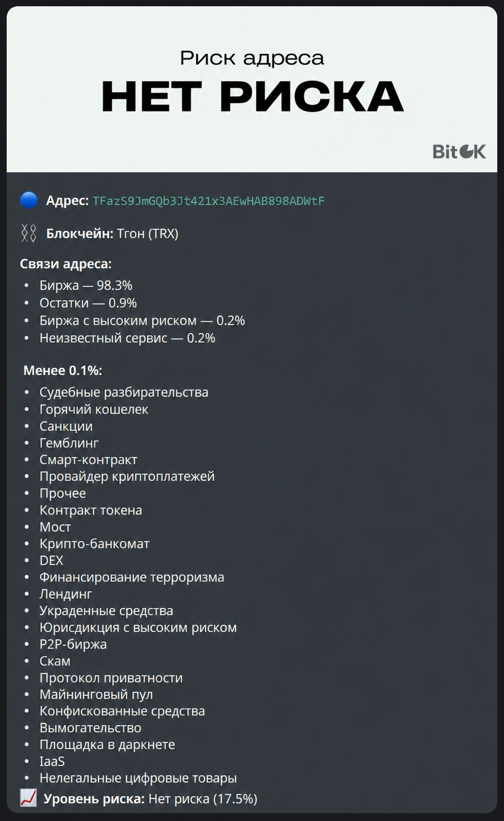This screenshot has width=504, height=821.
Task: Select Судебные разбирательства list item
Action: point(124,392)
